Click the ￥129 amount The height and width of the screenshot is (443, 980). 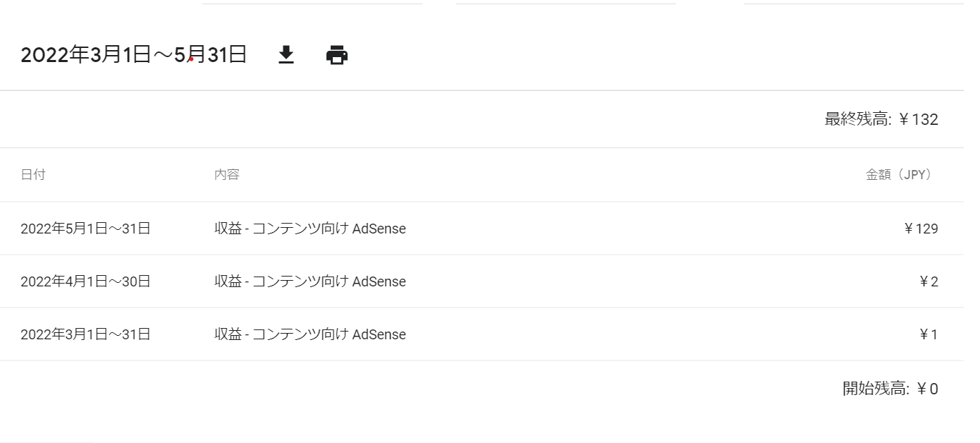click(x=921, y=229)
